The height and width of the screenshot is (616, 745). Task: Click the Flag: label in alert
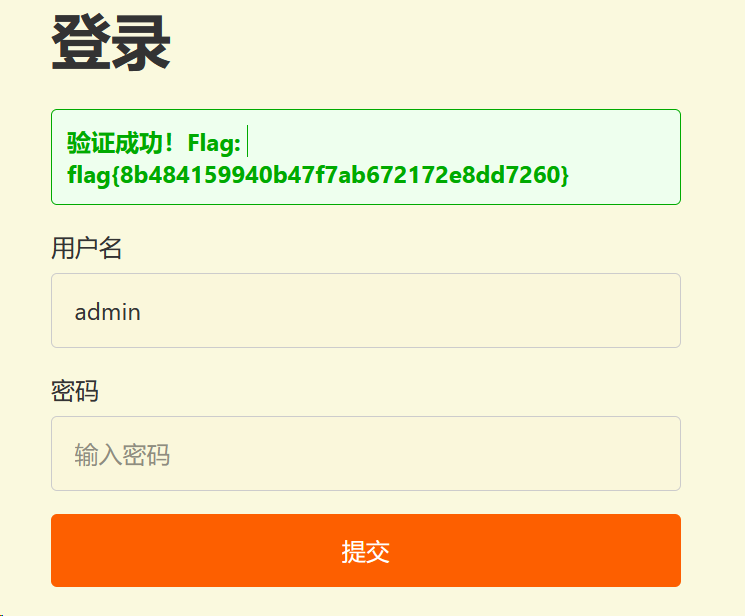(214, 143)
